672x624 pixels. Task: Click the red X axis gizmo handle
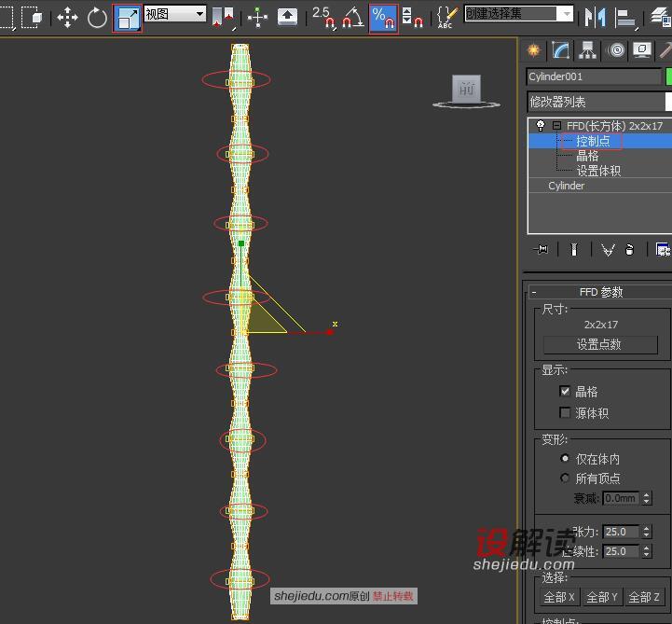point(330,332)
